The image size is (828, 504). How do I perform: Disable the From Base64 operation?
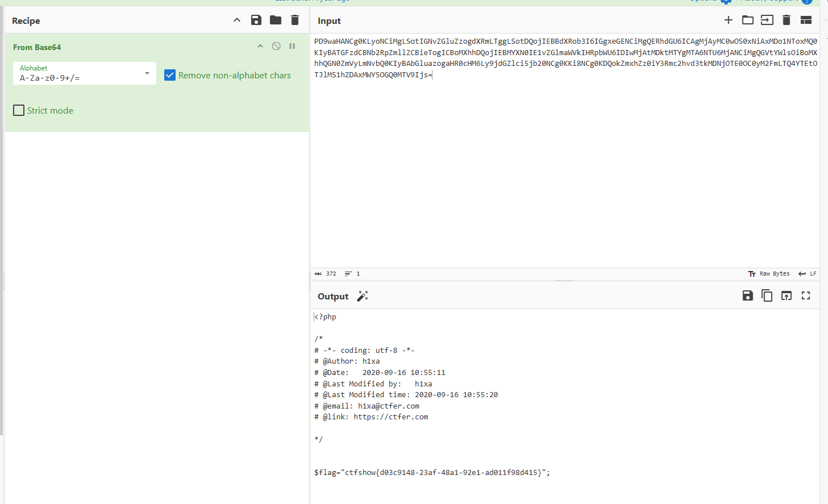(276, 47)
